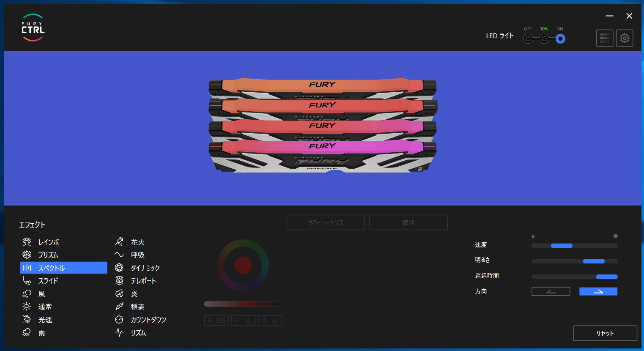Click the top FURY memory module

tap(323, 88)
